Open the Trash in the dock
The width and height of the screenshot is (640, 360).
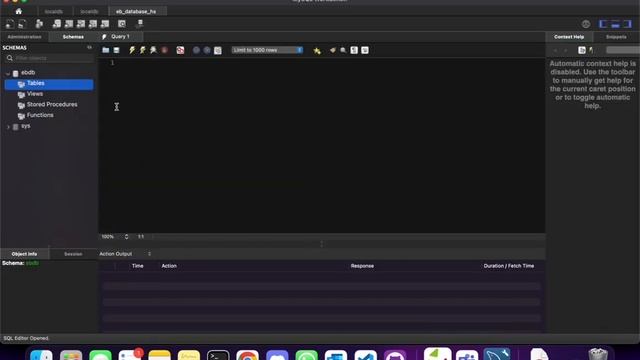coord(598,354)
